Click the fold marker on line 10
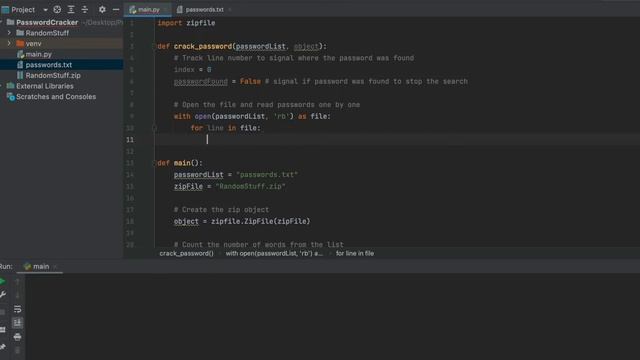The image size is (640, 360). coord(154,128)
